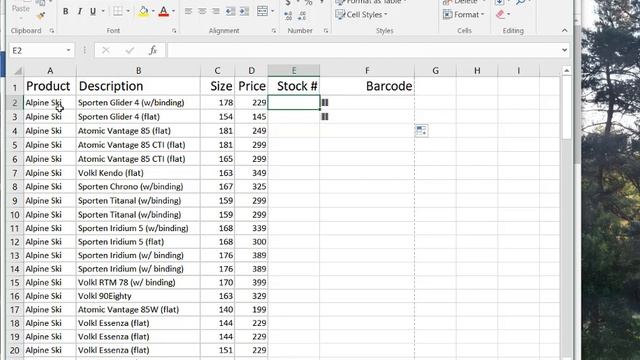640x360 pixels.
Task: Select the "Product" header cell
Action: coord(50,86)
